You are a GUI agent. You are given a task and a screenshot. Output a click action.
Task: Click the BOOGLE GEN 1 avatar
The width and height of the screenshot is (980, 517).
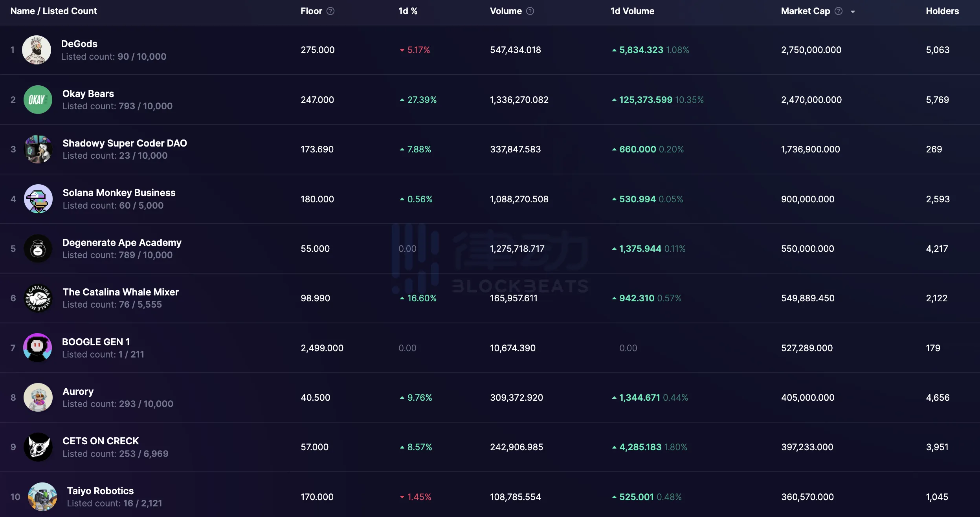point(38,348)
